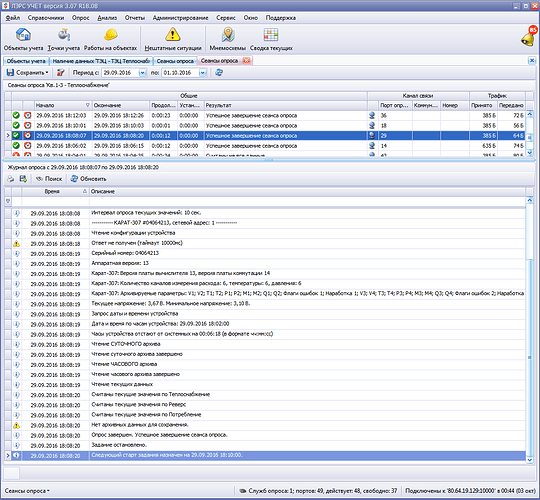Open Сводка текущих grid icon
The image size is (540, 500).
click(271, 35)
